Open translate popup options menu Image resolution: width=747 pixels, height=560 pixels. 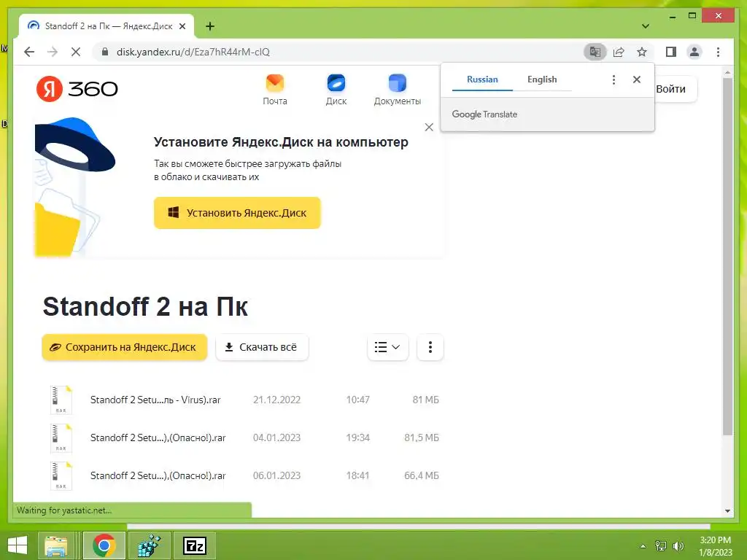(x=614, y=79)
